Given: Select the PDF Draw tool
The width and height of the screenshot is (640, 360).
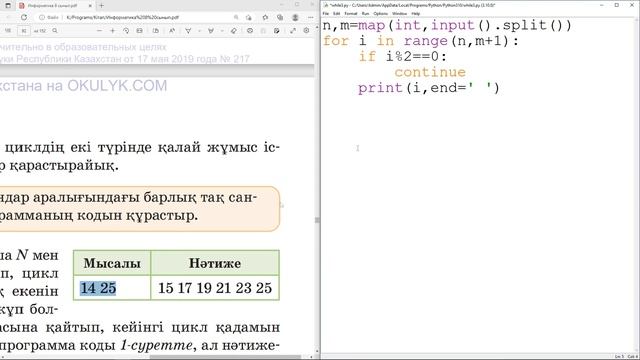Looking at the screenshot, I should point(188,31).
